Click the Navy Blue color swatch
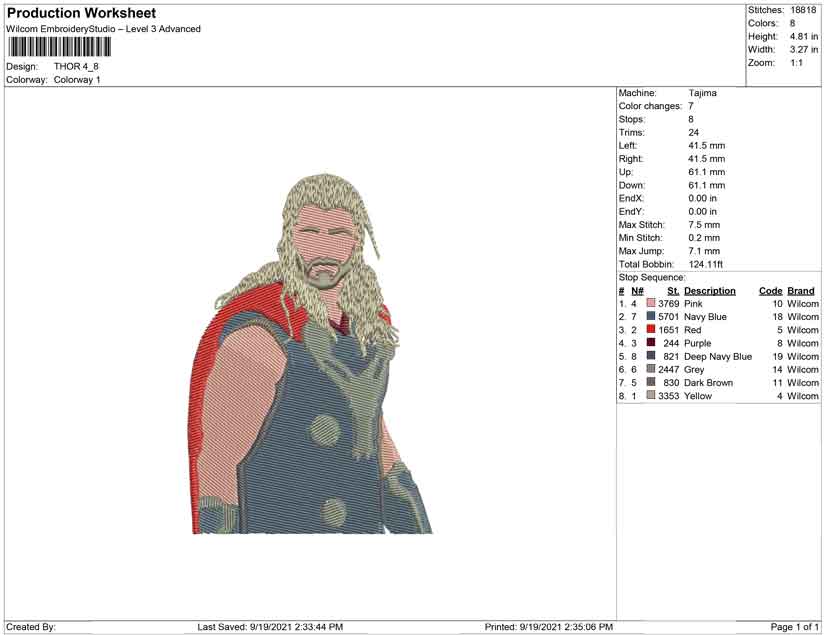The image size is (825, 635). tap(651, 316)
